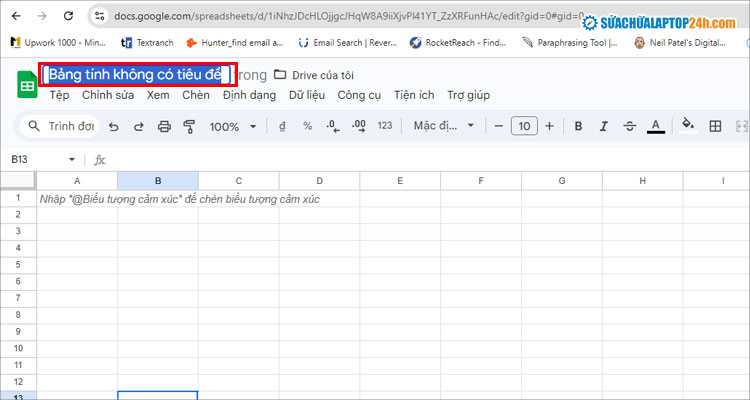Print the spreadsheet using the printer icon
This screenshot has width=750, height=400.
[x=164, y=126]
